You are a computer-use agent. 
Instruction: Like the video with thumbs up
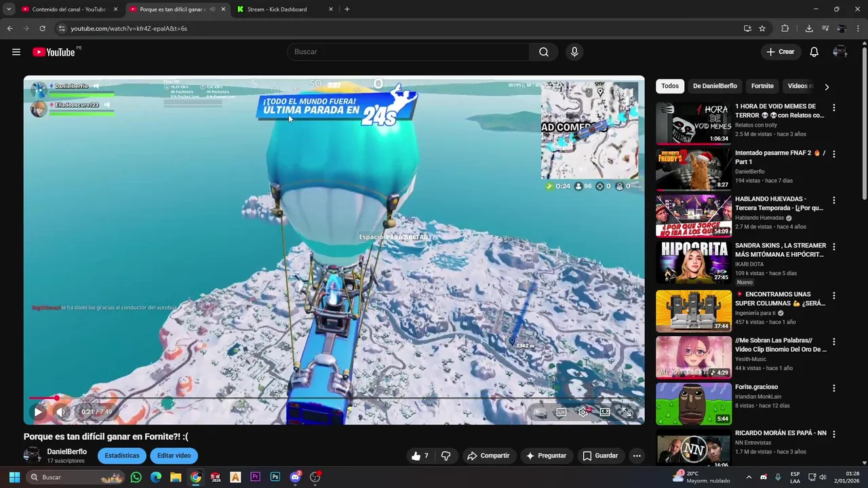pyautogui.click(x=420, y=456)
